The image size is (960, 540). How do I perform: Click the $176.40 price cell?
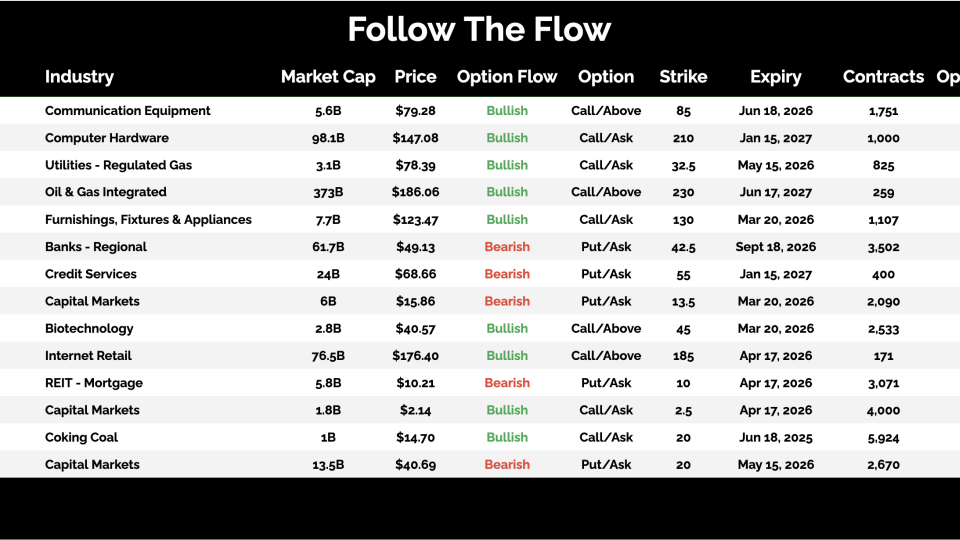(x=415, y=356)
